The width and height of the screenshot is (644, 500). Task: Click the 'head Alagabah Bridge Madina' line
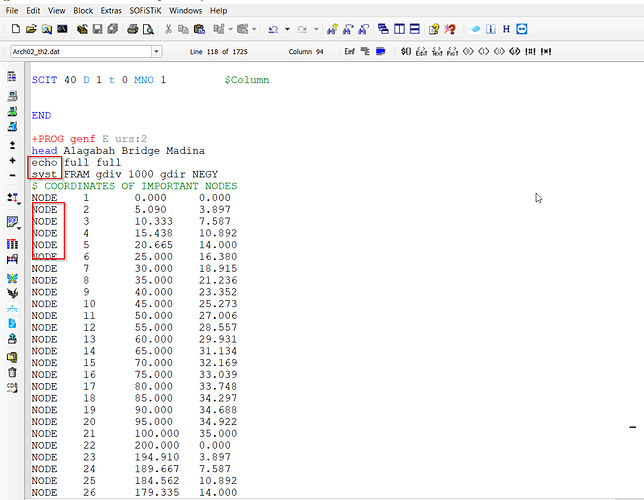[x=118, y=151]
